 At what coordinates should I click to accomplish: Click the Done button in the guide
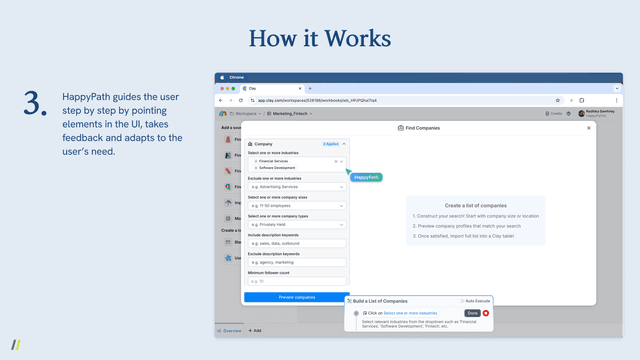tap(472, 313)
